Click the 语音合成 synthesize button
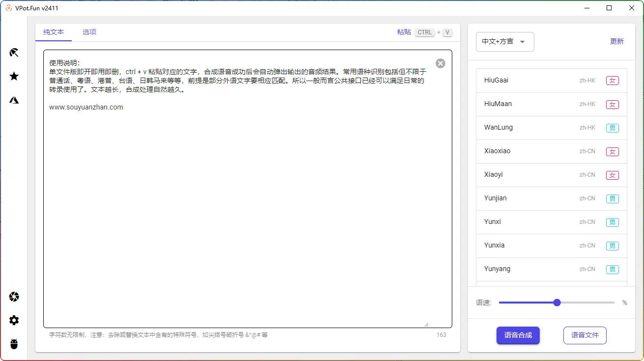Viewport: 644px width, 361px height. 518,335
